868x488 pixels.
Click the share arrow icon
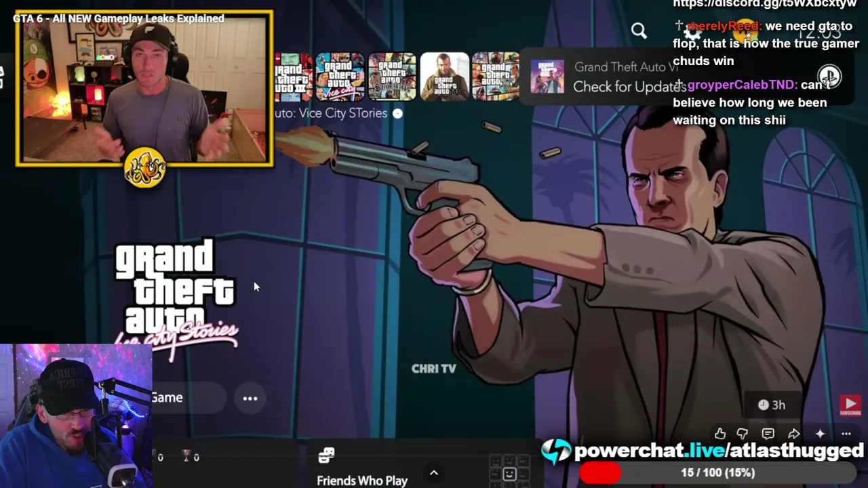pos(794,434)
